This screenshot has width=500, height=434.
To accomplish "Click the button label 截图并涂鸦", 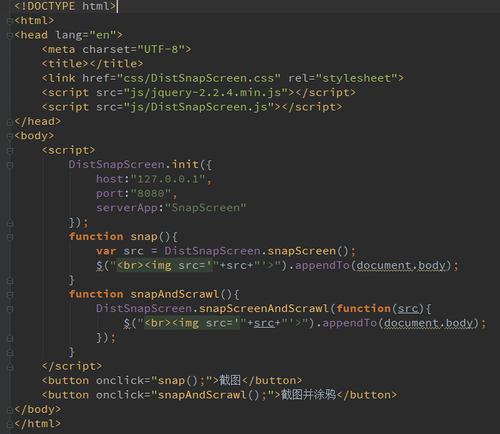I will click(308, 394).
